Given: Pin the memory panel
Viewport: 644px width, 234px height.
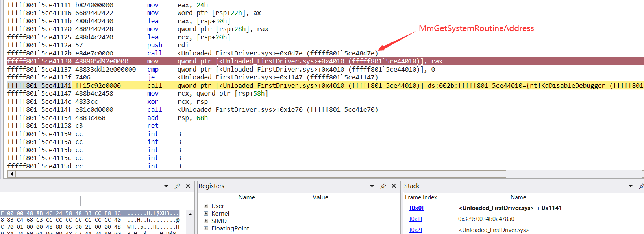Looking at the screenshot, I should [177, 186].
